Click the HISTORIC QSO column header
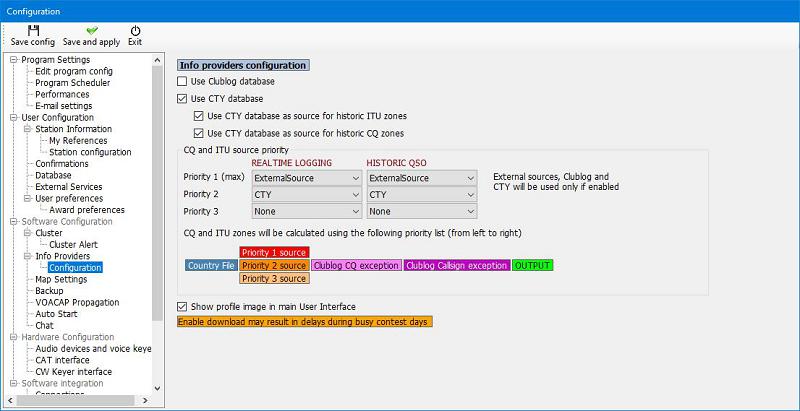 point(396,163)
